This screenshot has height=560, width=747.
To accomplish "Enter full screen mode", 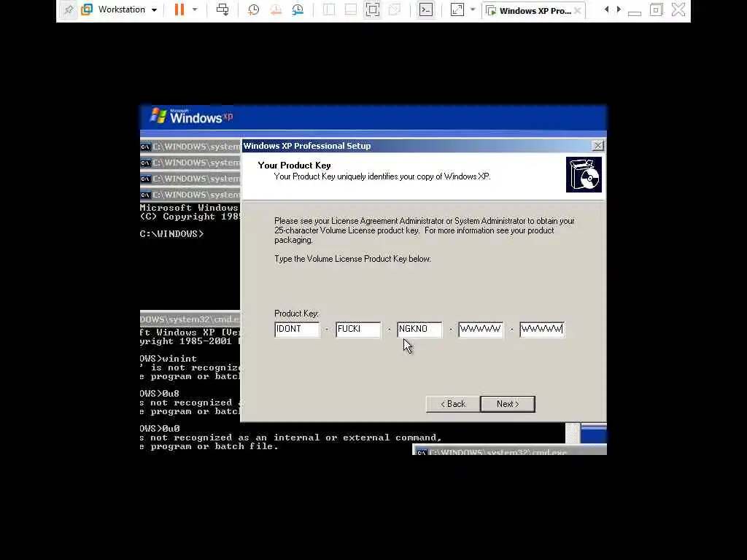I will coord(373,9).
